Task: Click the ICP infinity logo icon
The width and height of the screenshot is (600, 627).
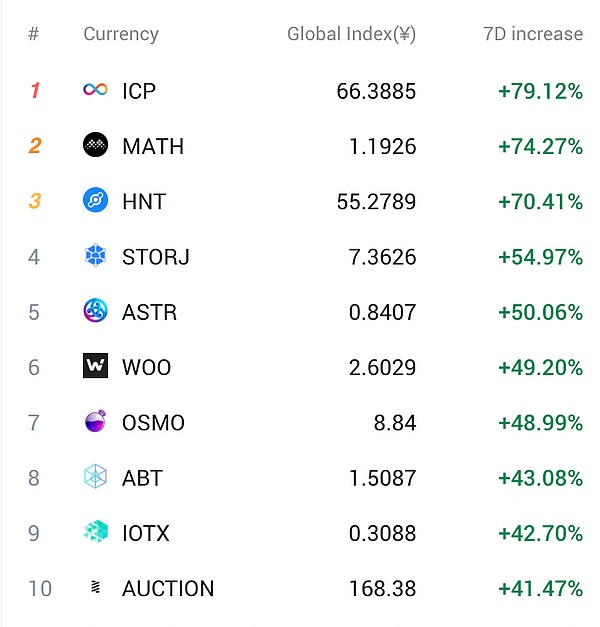Action: [95, 91]
